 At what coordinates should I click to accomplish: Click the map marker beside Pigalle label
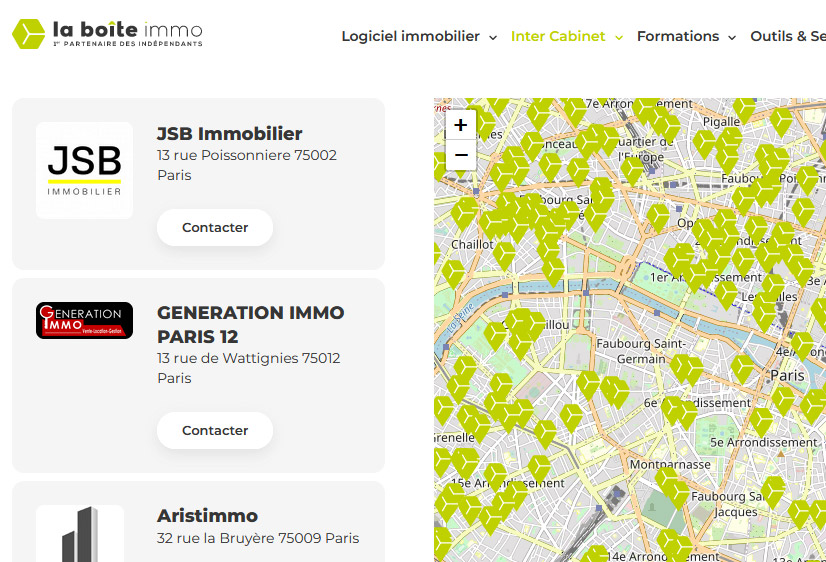(x=744, y=110)
